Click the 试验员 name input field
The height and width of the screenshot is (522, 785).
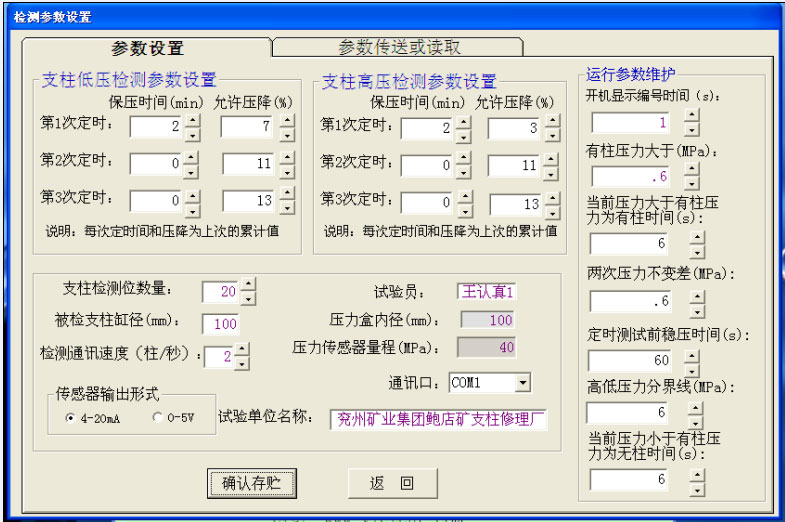click(x=487, y=291)
